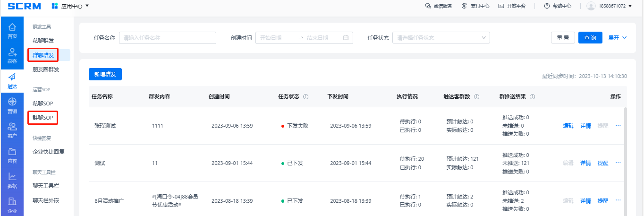The image size is (644, 216).
Task: Select 群聊SOP in the side menu
Action: tap(42, 117)
